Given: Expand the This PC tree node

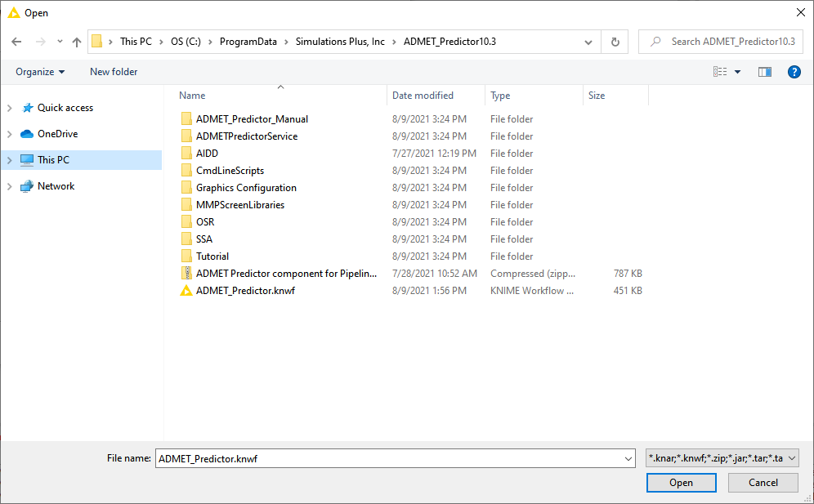Looking at the screenshot, I should pyautogui.click(x=9, y=160).
